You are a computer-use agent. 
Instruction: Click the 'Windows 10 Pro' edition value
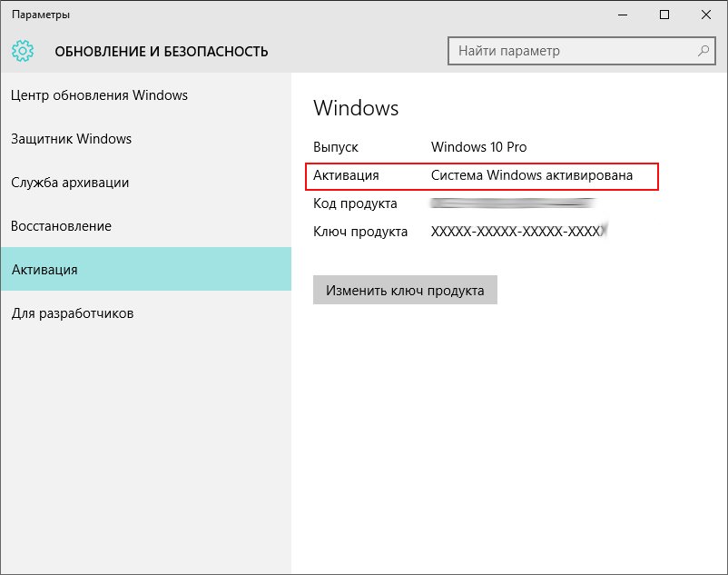click(478, 147)
